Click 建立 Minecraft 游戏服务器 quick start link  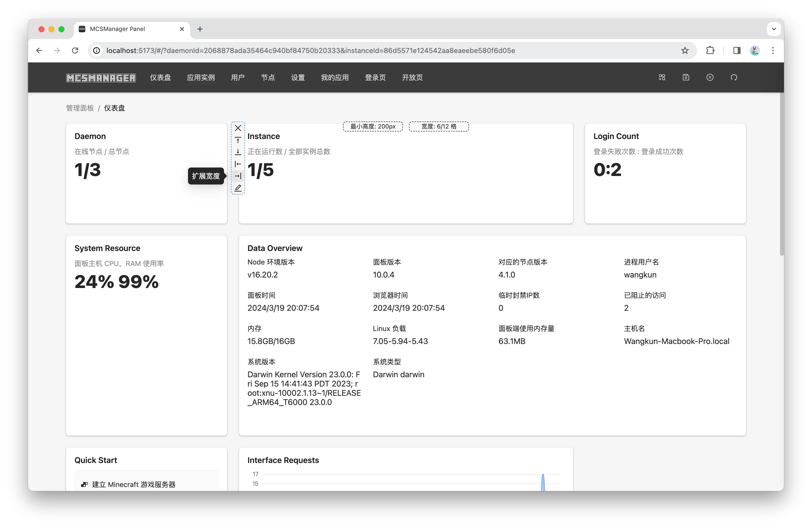pos(133,484)
